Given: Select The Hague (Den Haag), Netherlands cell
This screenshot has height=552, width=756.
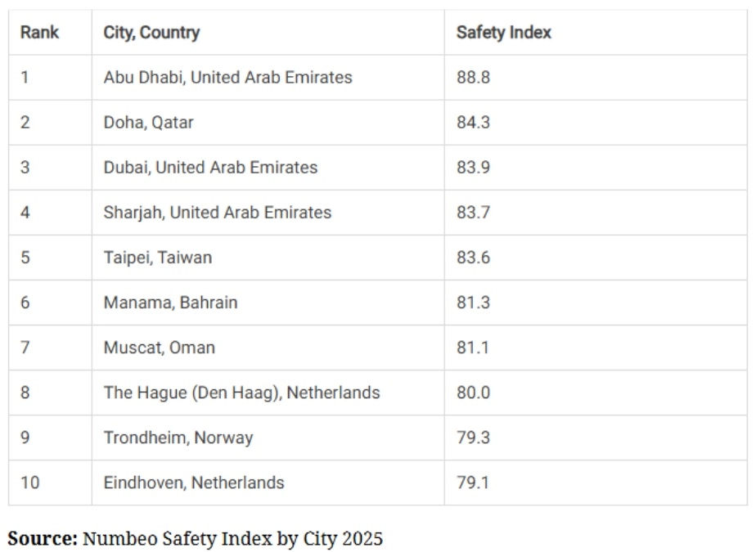Looking at the screenshot, I should click(268, 393).
